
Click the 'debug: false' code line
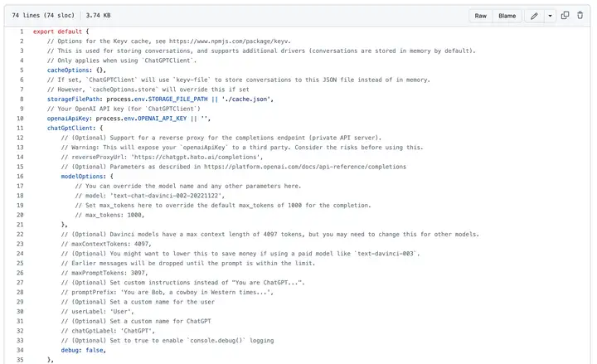pyautogui.click(x=84, y=350)
